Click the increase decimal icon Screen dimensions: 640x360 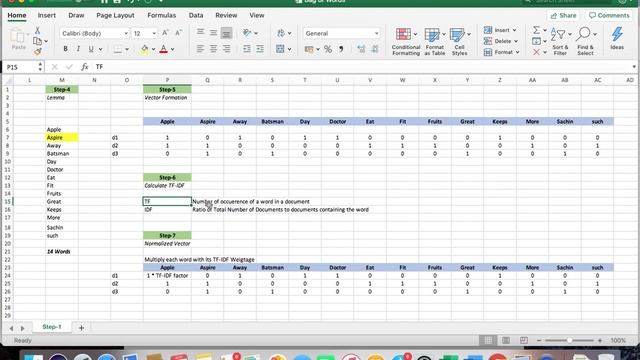coord(361,49)
